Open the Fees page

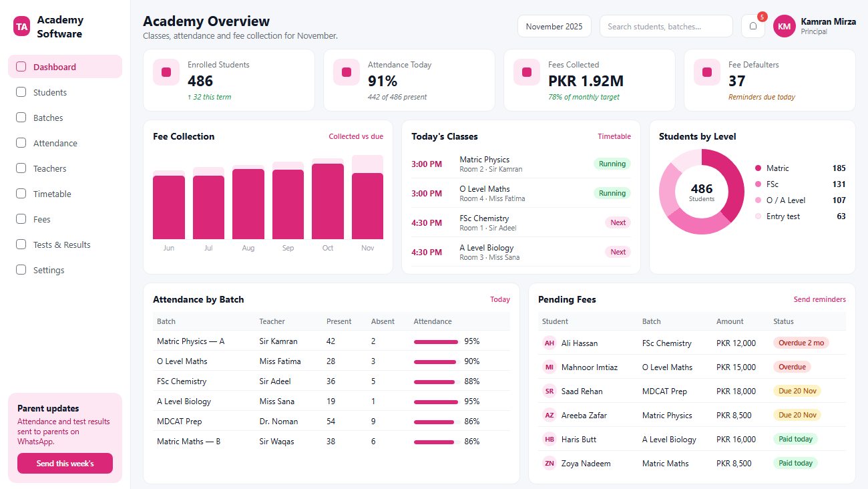(65, 219)
